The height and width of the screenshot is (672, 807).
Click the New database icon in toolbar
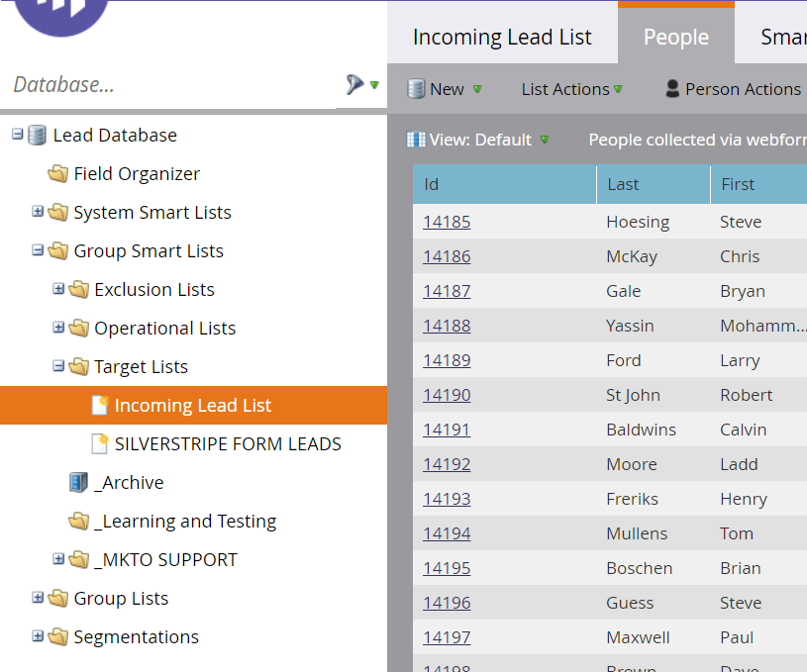(x=416, y=89)
